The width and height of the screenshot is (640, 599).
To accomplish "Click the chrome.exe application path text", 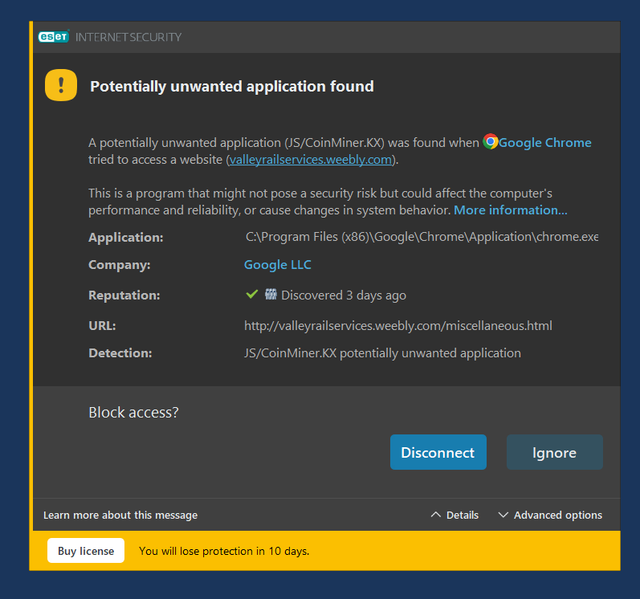I will [x=422, y=237].
